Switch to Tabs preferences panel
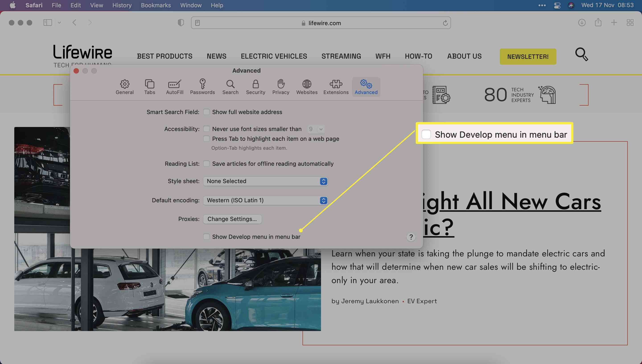The width and height of the screenshot is (642, 364). point(150,87)
